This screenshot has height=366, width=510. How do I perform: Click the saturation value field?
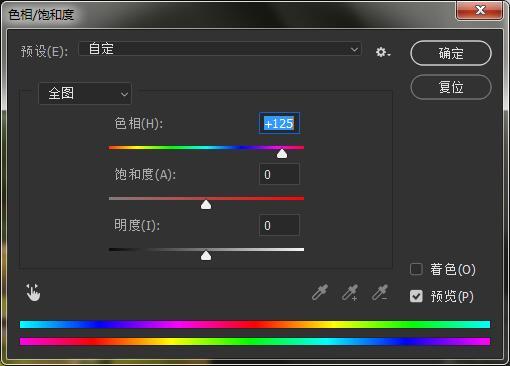point(279,174)
